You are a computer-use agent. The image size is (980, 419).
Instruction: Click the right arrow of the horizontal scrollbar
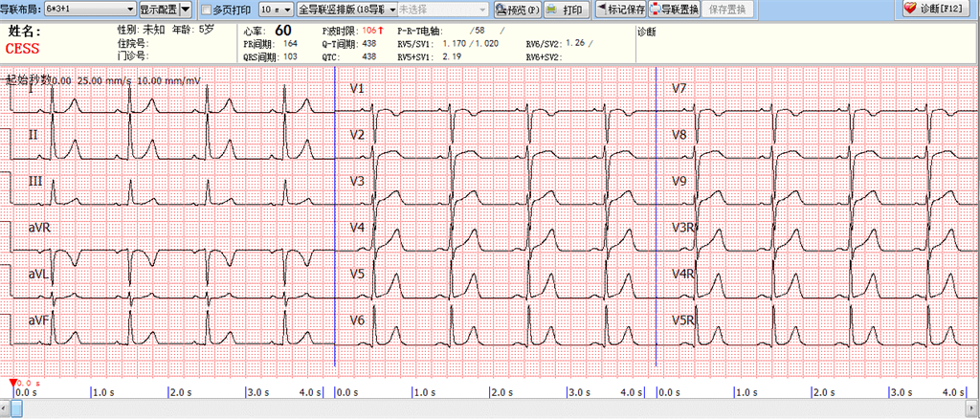pos(973,409)
